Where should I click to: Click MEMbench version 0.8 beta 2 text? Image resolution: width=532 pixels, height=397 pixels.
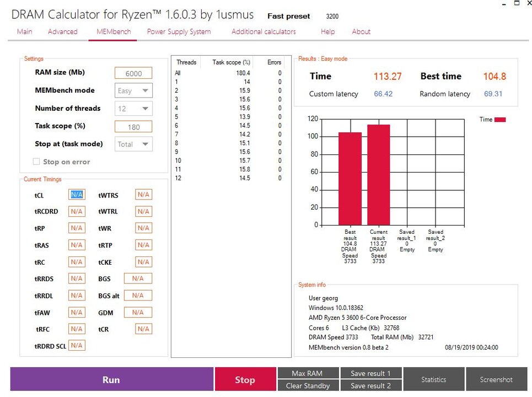(348, 347)
